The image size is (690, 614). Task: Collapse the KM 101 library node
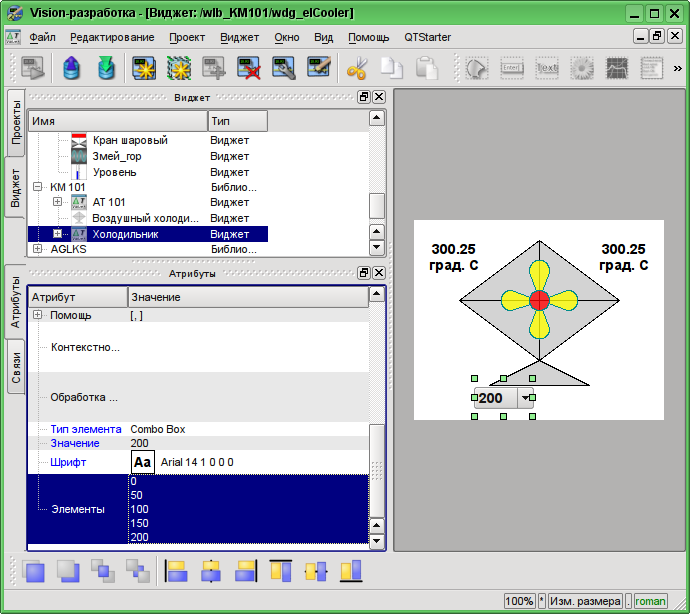pos(38,187)
